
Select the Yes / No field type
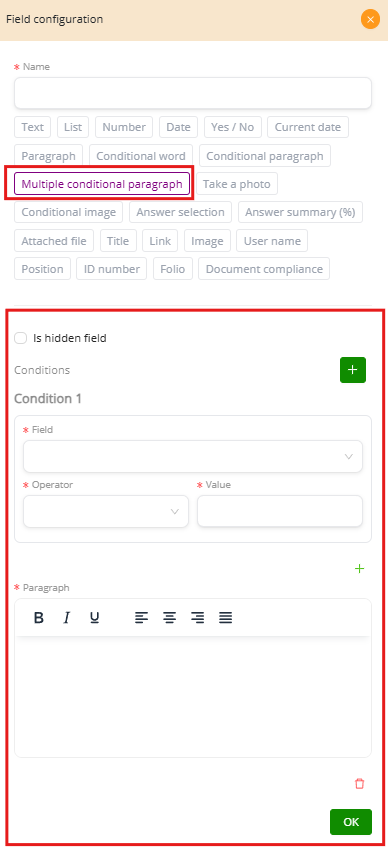click(x=233, y=127)
